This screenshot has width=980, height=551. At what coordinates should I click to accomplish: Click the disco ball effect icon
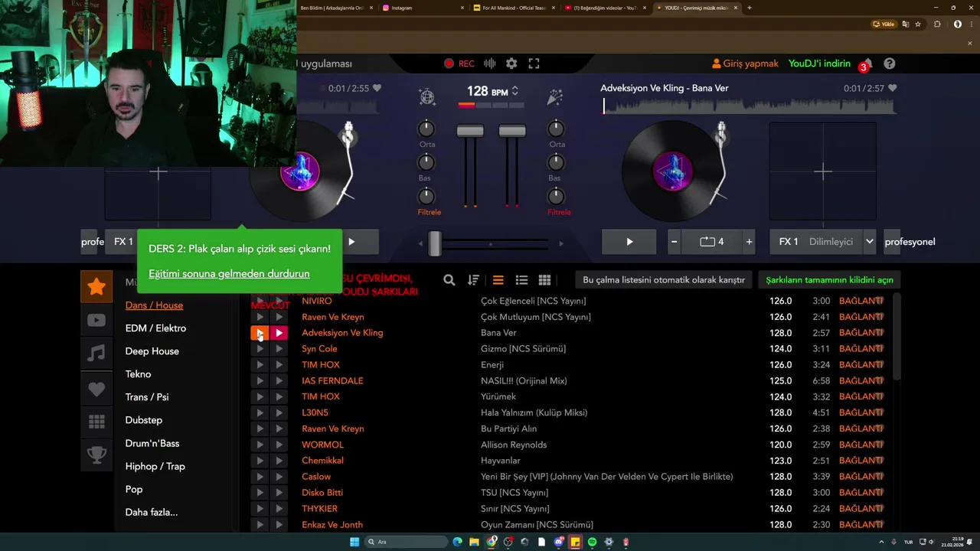point(427,96)
